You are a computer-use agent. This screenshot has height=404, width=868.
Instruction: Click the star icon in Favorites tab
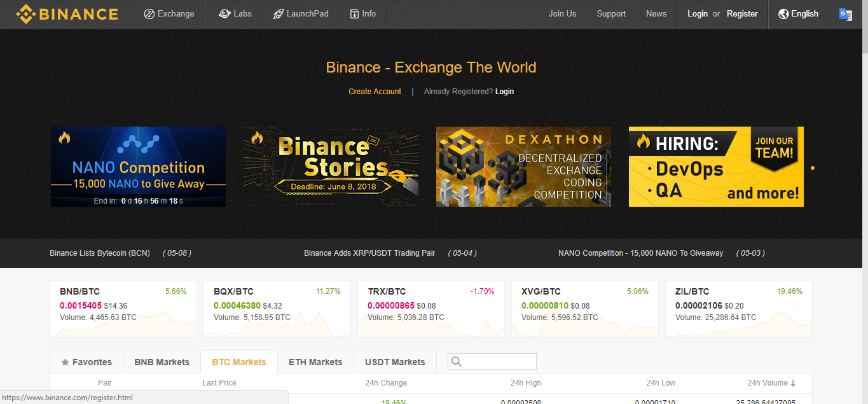65,362
